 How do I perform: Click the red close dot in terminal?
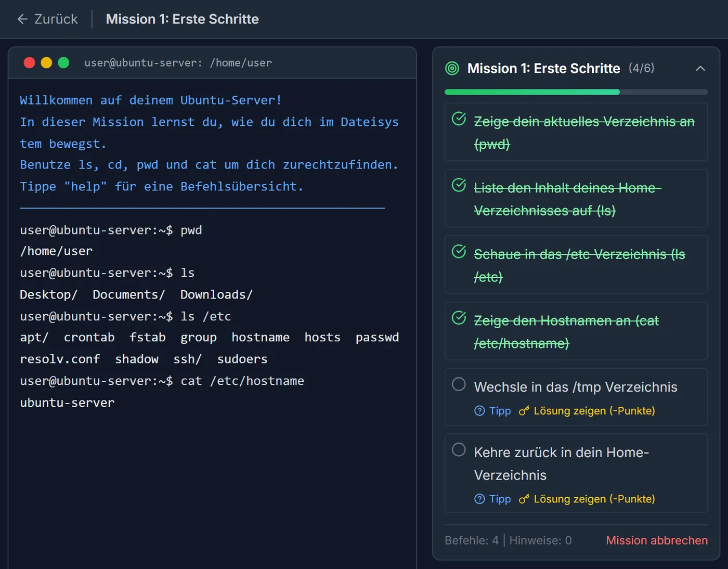pos(29,63)
